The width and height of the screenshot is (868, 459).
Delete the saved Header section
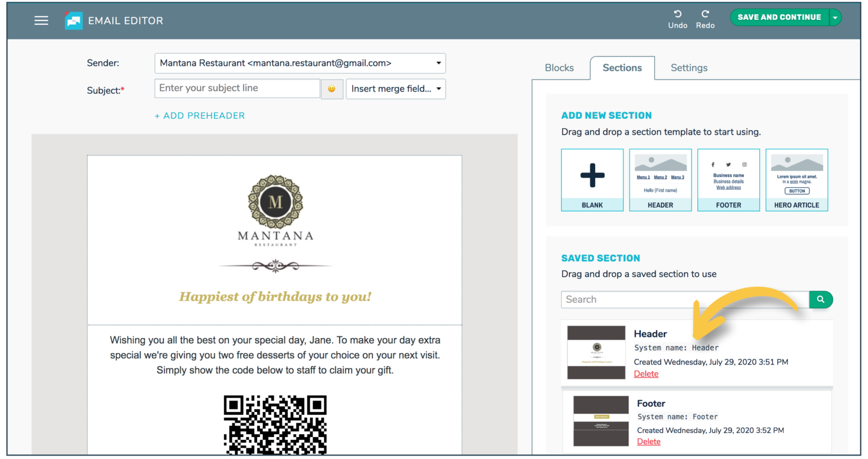pyautogui.click(x=646, y=374)
